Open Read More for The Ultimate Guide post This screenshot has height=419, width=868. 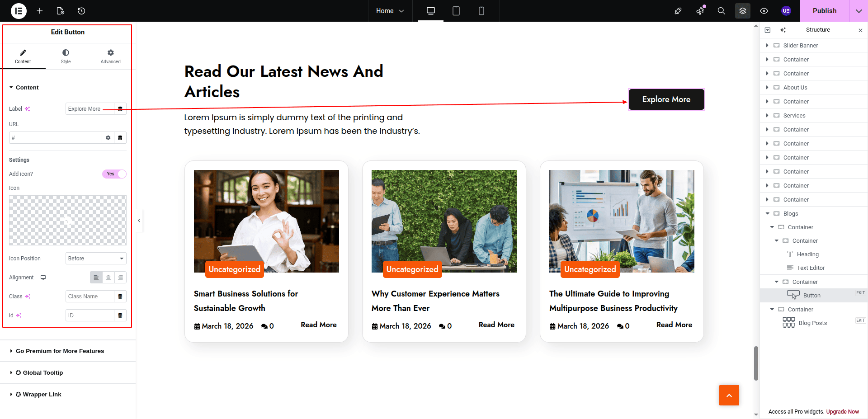674,325
